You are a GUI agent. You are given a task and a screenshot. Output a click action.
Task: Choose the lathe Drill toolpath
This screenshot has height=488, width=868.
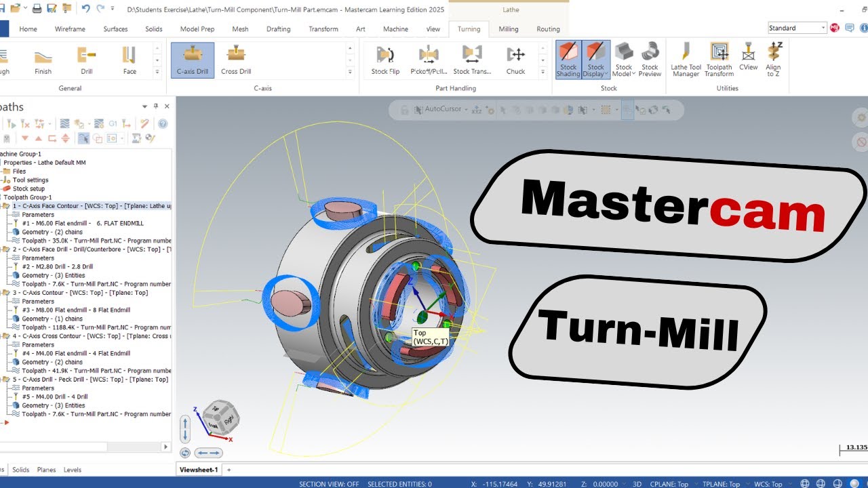(87, 60)
